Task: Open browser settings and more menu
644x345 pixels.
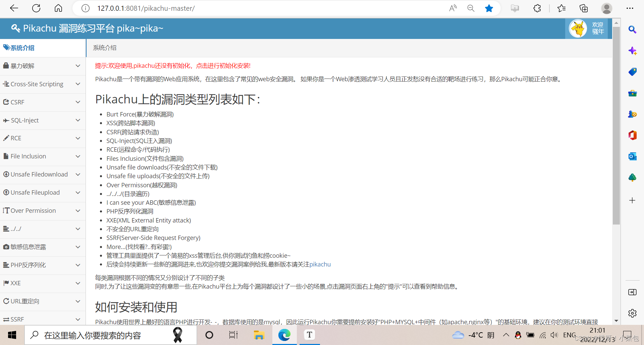Action: [630, 8]
